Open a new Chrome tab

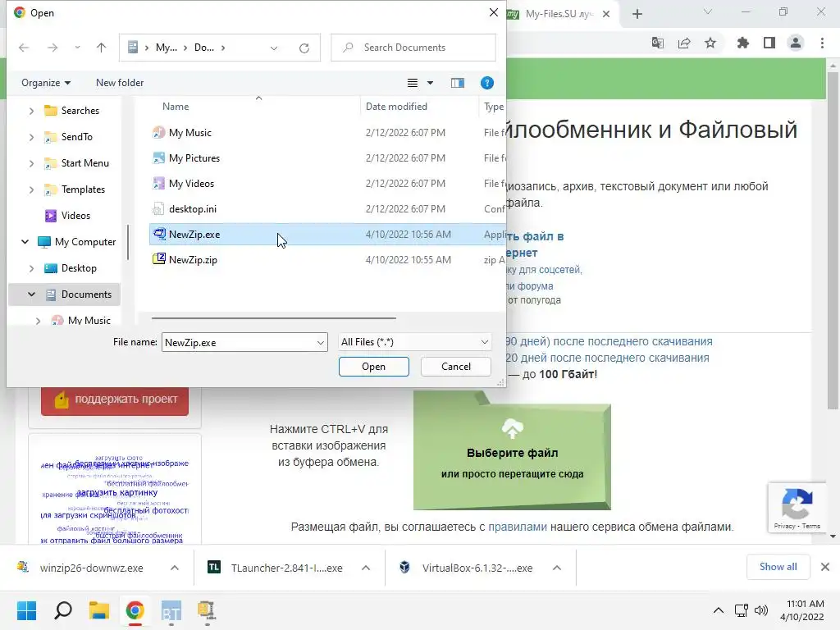(637, 14)
